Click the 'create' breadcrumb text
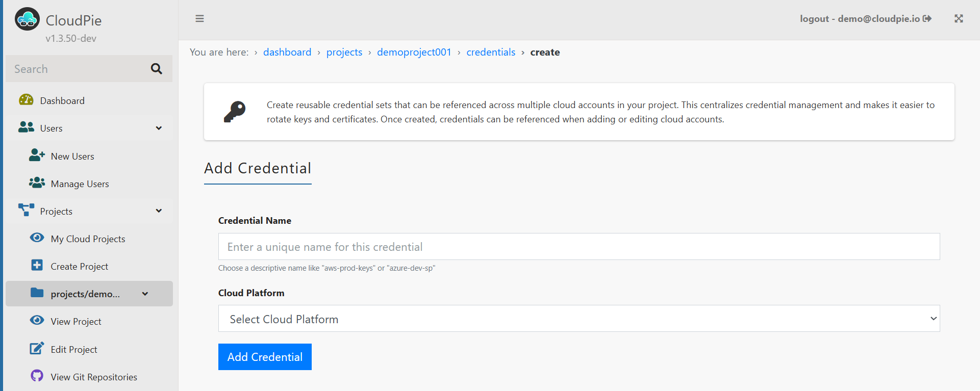 [545, 52]
